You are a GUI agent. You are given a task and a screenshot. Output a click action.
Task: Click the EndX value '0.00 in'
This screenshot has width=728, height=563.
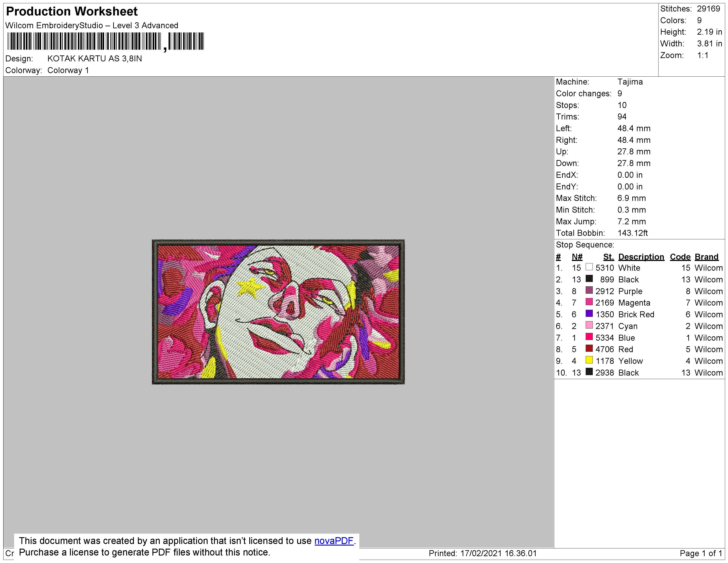coord(630,175)
